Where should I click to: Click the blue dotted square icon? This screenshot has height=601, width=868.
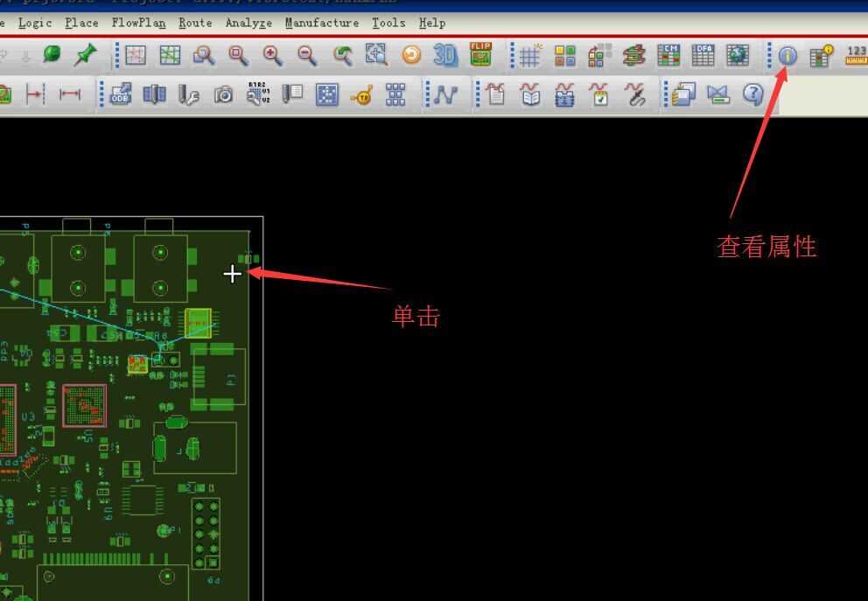[326, 94]
